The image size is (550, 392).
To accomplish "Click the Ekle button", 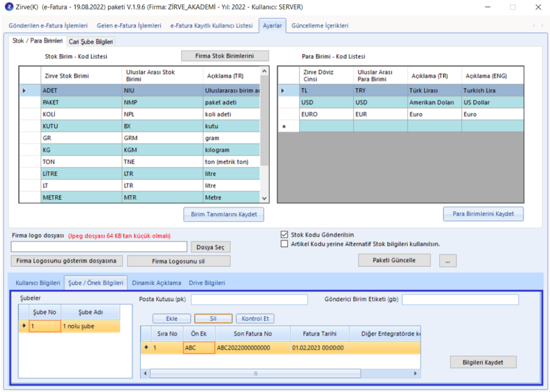I will coord(171,318).
